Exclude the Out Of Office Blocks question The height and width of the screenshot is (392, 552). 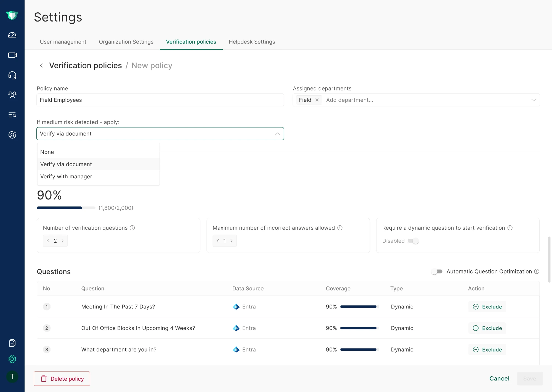tap(487, 328)
